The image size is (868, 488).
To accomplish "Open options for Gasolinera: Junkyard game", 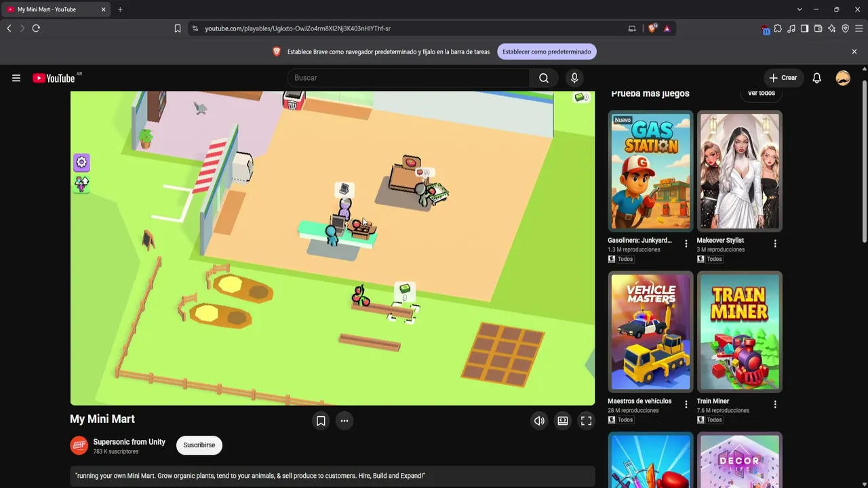I will tap(686, 244).
